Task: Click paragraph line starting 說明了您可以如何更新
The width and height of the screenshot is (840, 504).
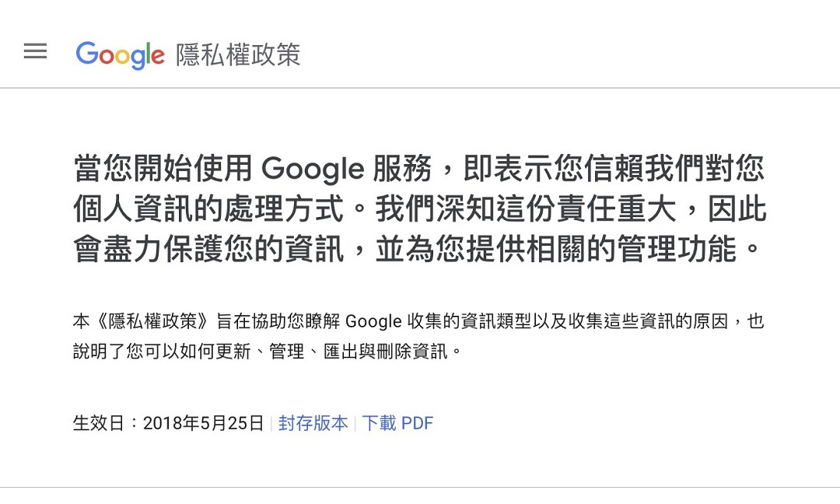Action: pyautogui.click(x=268, y=352)
